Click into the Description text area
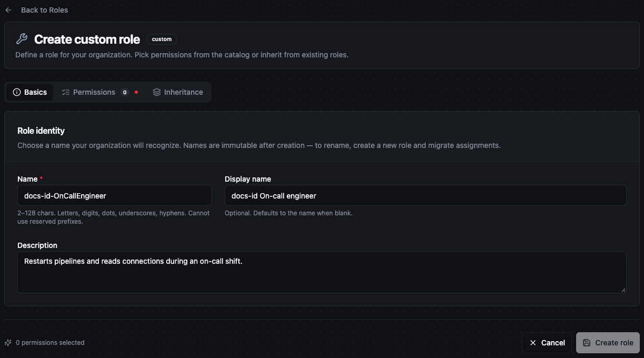This screenshot has height=358, width=644. point(322,272)
